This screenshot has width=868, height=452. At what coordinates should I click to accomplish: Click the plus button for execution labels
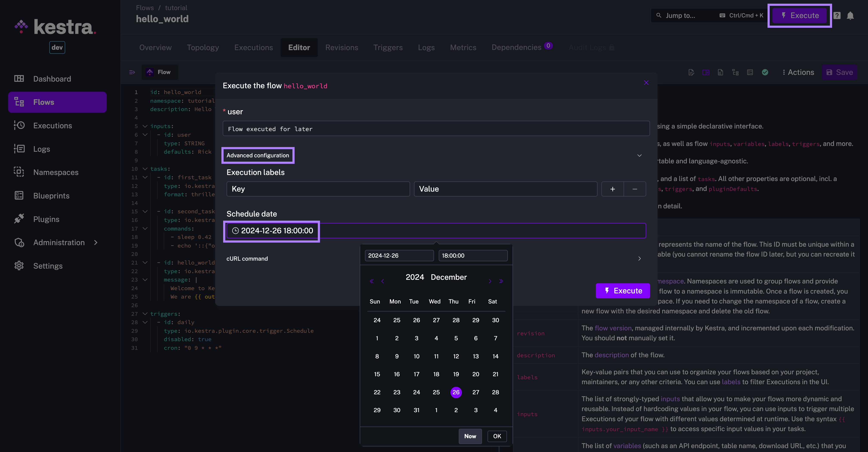point(612,189)
